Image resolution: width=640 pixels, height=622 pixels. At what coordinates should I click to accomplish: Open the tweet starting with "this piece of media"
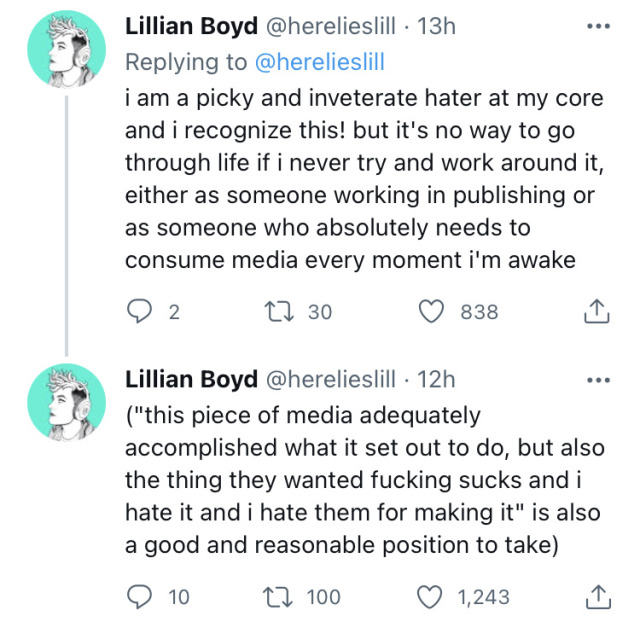point(360,480)
